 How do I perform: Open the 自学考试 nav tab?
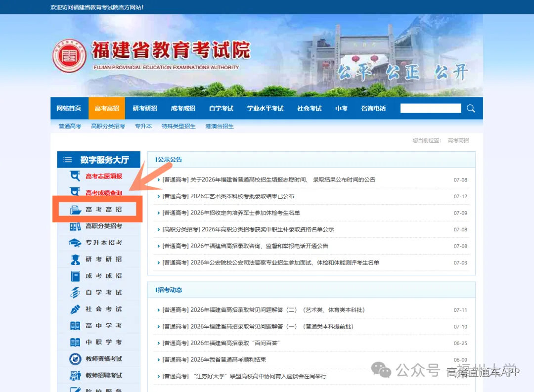[221, 108]
